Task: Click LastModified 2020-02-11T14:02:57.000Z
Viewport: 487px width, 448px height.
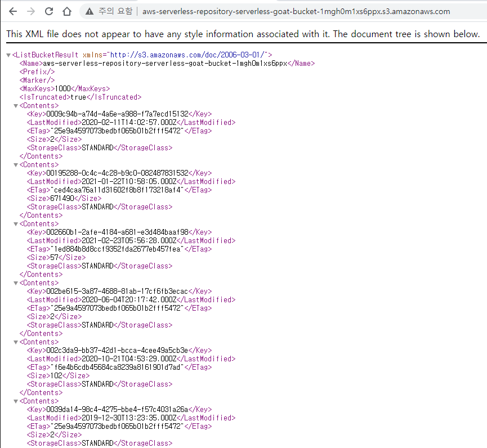Action: (x=129, y=122)
